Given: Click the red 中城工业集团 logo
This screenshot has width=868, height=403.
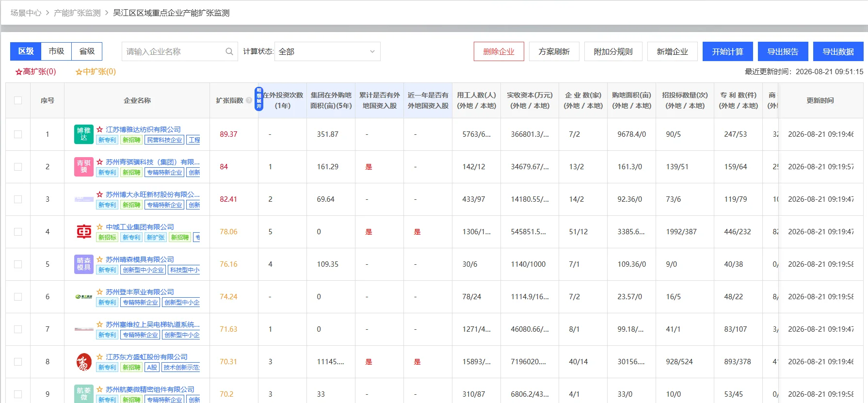Looking at the screenshot, I should [x=84, y=232].
